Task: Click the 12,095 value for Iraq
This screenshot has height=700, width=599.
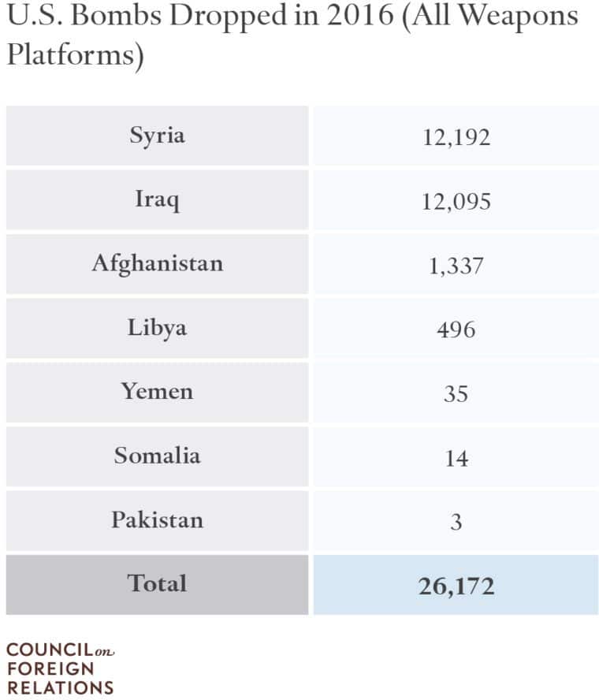Action: pos(456,200)
